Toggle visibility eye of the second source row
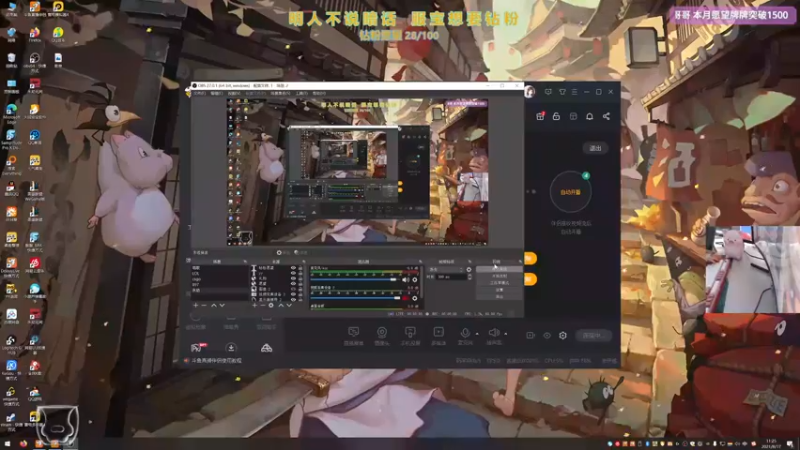The image size is (800, 450). pyautogui.click(x=293, y=273)
